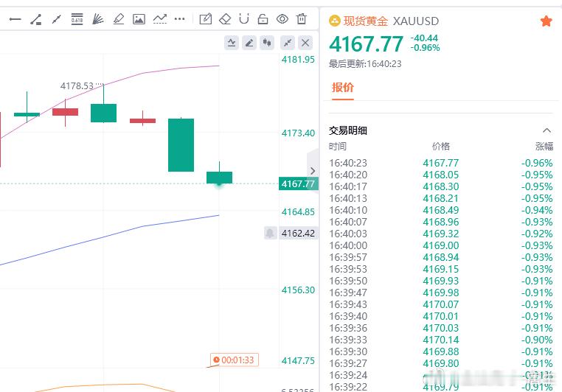The height and width of the screenshot is (392, 562).
Task: Click the price 4170.01 in the list
Action: (441, 316)
